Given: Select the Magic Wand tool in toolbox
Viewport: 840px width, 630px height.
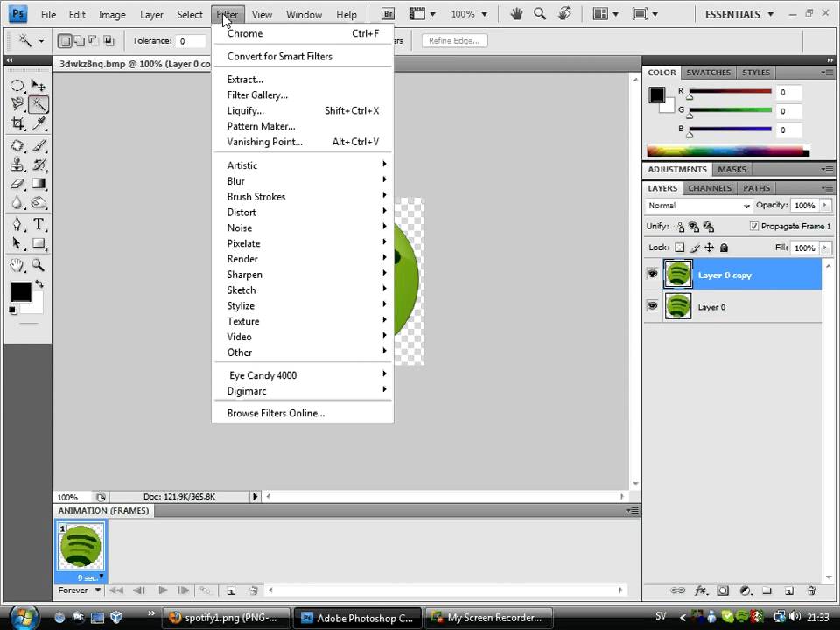Looking at the screenshot, I should [38, 104].
